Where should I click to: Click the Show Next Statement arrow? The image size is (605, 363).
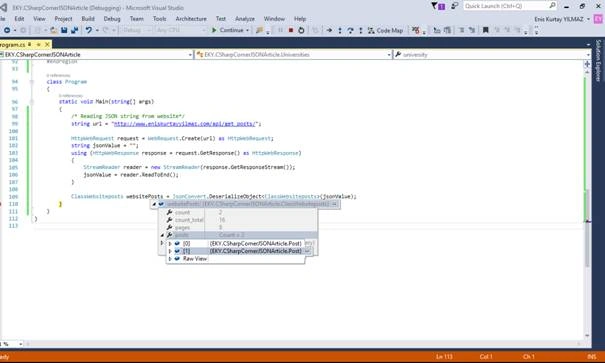point(329,30)
